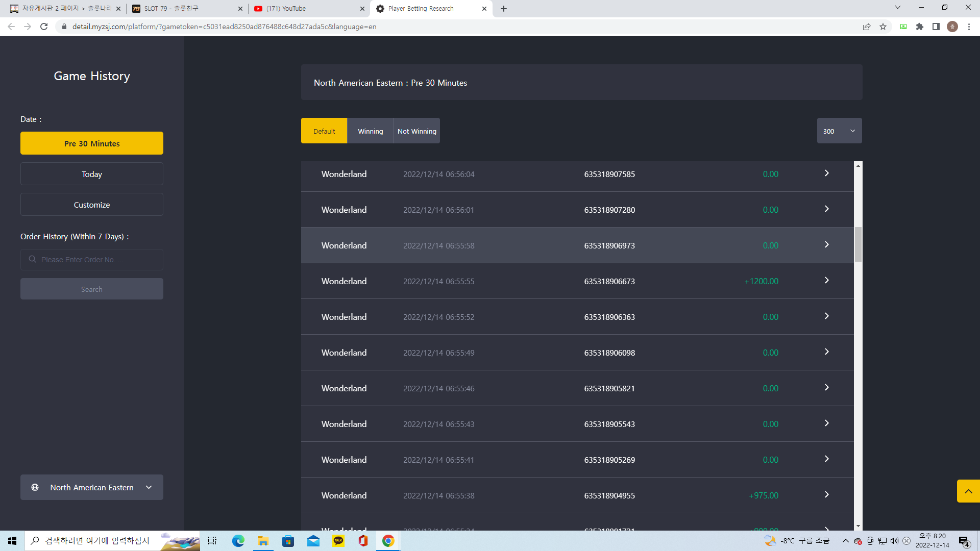Open the North American Eastern timezone dropdown
Image resolution: width=980 pixels, height=551 pixels.
click(x=92, y=487)
